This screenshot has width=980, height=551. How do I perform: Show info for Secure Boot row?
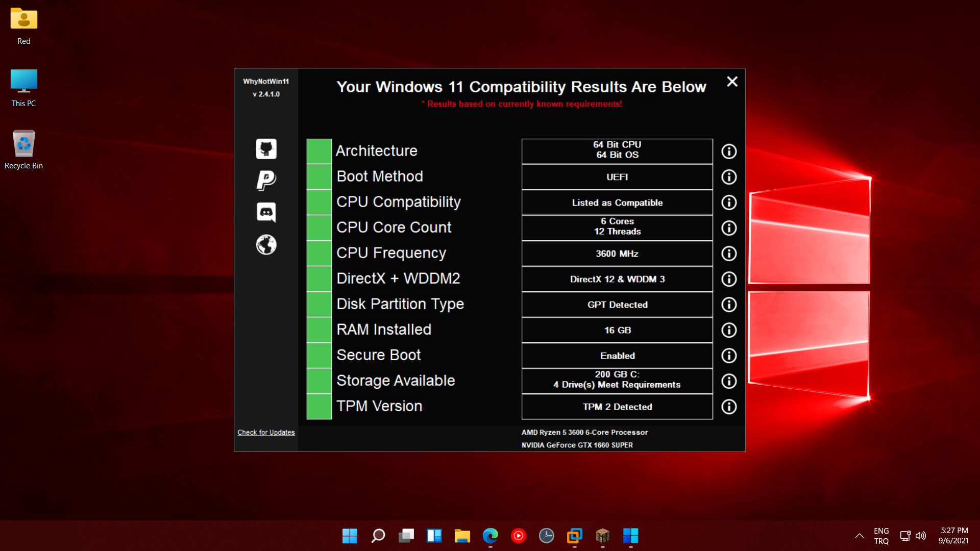coord(729,356)
